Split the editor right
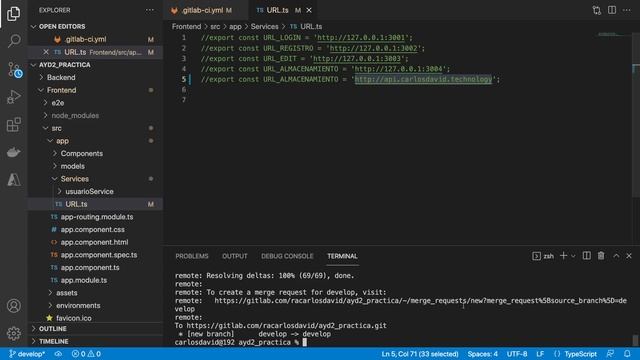 click(612, 10)
